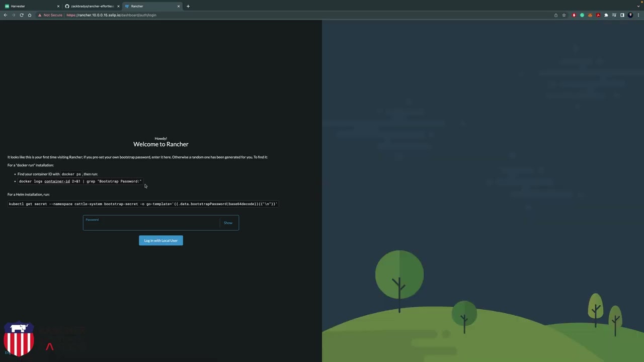Switch to the Harvester tab

coord(31,7)
